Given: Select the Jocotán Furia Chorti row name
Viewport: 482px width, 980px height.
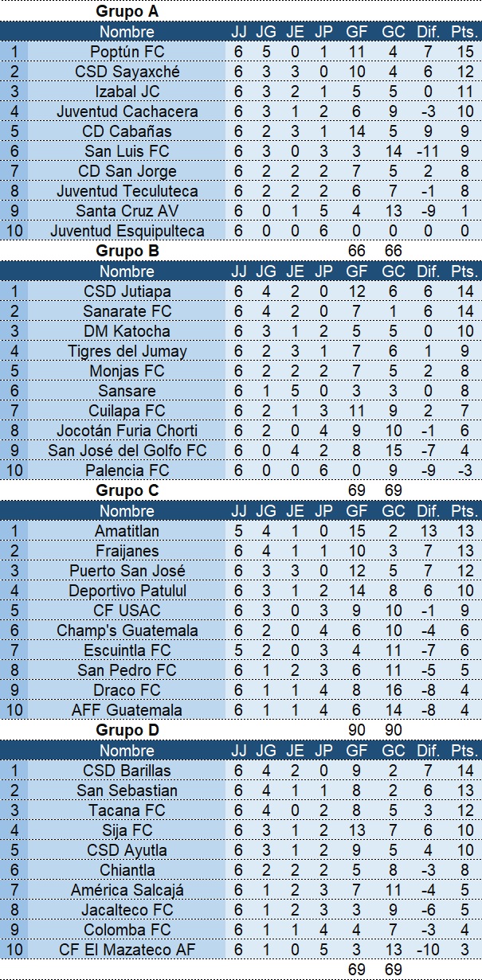Looking at the screenshot, I should (x=127, y=431).
